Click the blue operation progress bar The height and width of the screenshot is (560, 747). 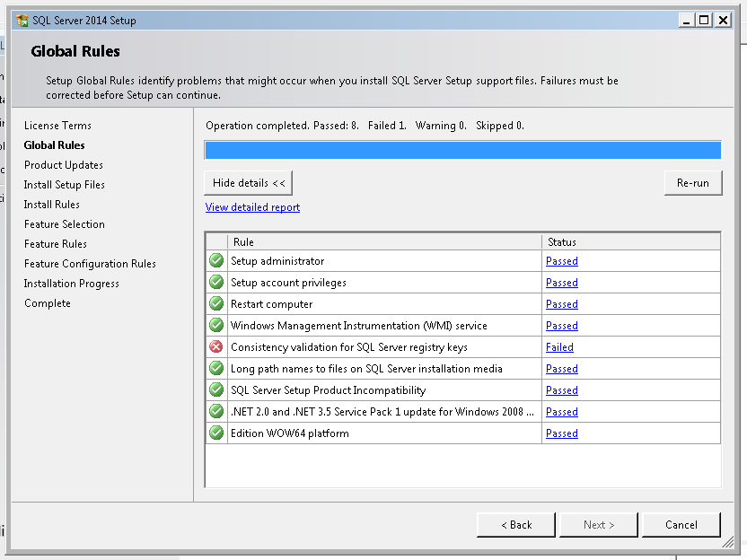[x=462, y=151]
